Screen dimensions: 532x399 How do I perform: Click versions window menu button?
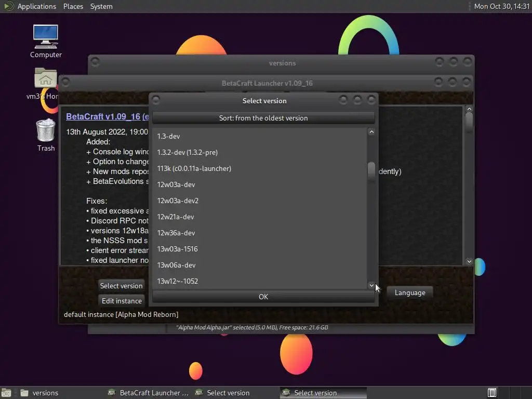tap(95, 62)
